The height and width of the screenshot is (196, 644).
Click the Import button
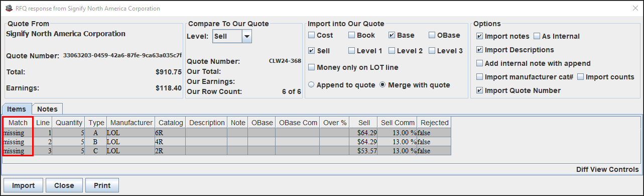point(23,185)
